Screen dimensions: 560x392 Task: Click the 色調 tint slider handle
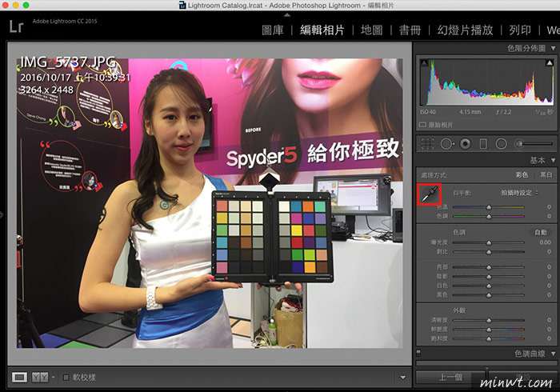[x=489, y=217]
